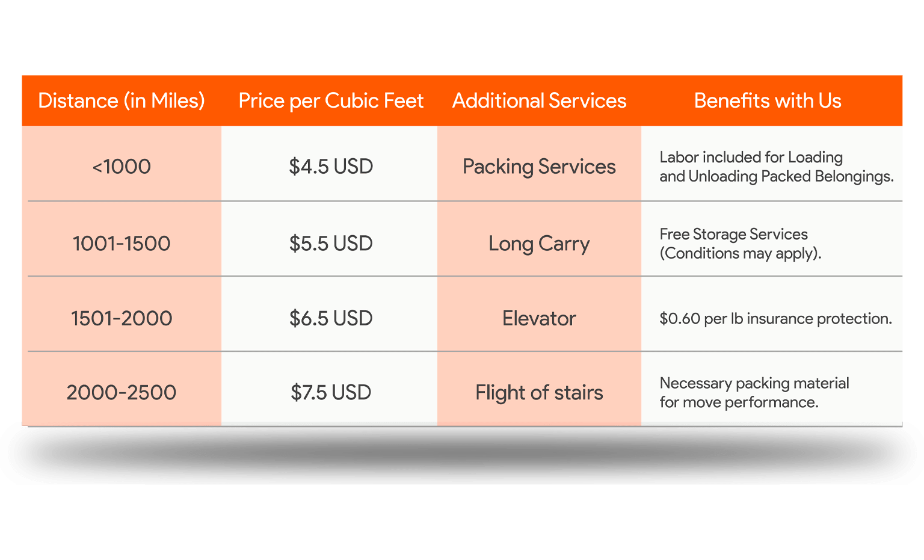This screenshot has width=924, height=560.
Task: Click the 1501-2000 distance cell
Action: click(122, 318)
